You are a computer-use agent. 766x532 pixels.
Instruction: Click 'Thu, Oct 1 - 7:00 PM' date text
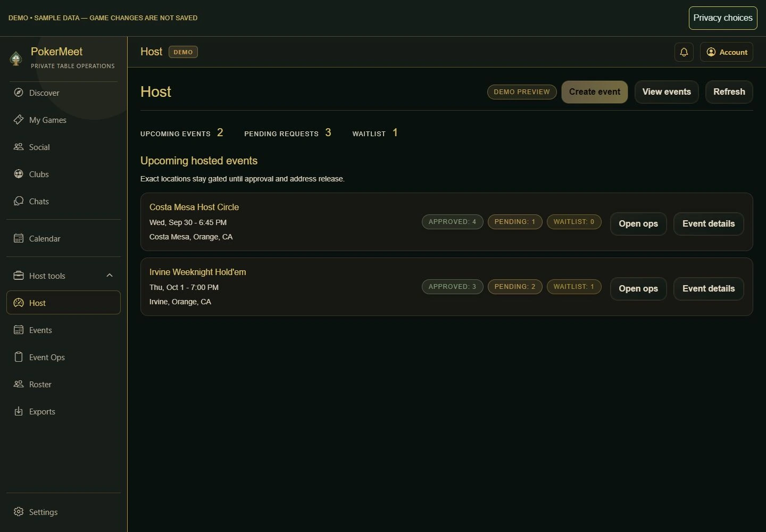[184, 287]
